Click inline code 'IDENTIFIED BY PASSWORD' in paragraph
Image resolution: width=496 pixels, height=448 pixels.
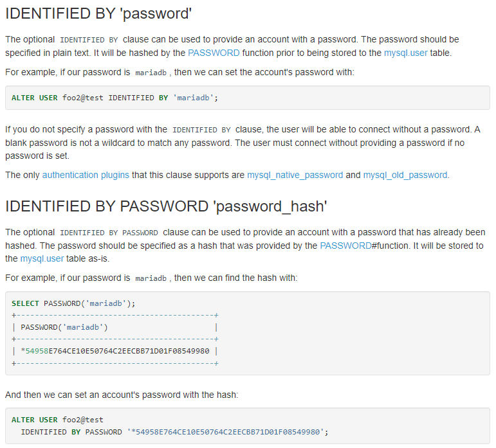[x=109, y=233]
